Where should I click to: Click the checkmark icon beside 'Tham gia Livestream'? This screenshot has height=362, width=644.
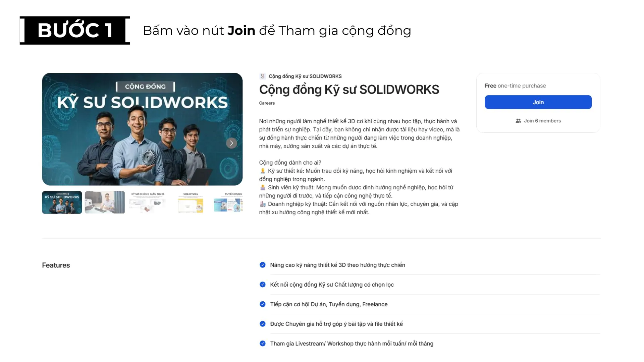point(263,344)
